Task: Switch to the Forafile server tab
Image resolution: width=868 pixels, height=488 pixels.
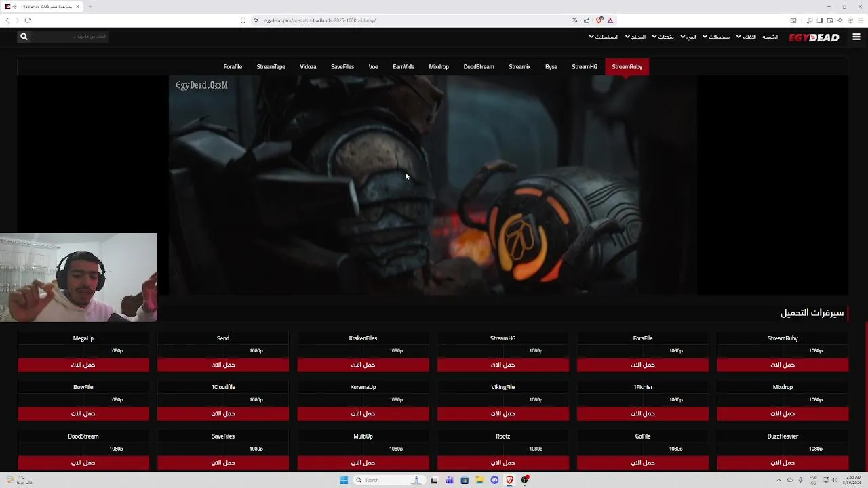Action: 233,67
